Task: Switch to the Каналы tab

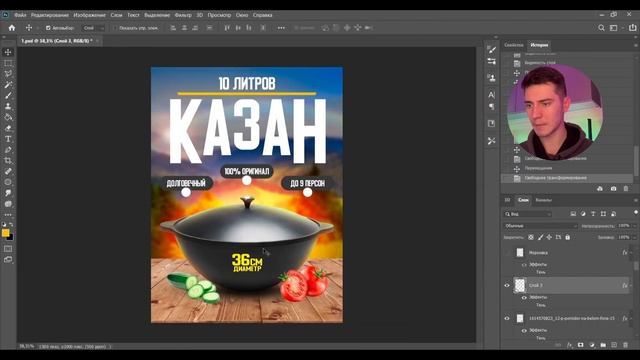Action: point(544,200)
